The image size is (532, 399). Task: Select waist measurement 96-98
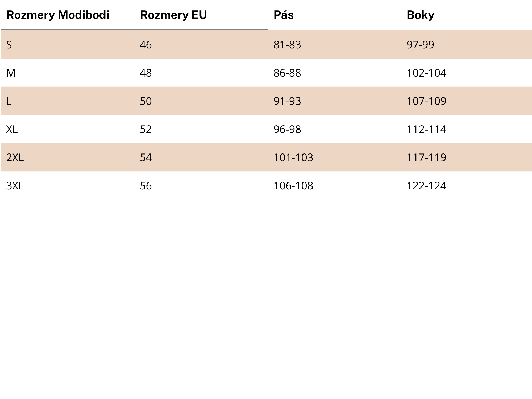(x=287, y=129)
